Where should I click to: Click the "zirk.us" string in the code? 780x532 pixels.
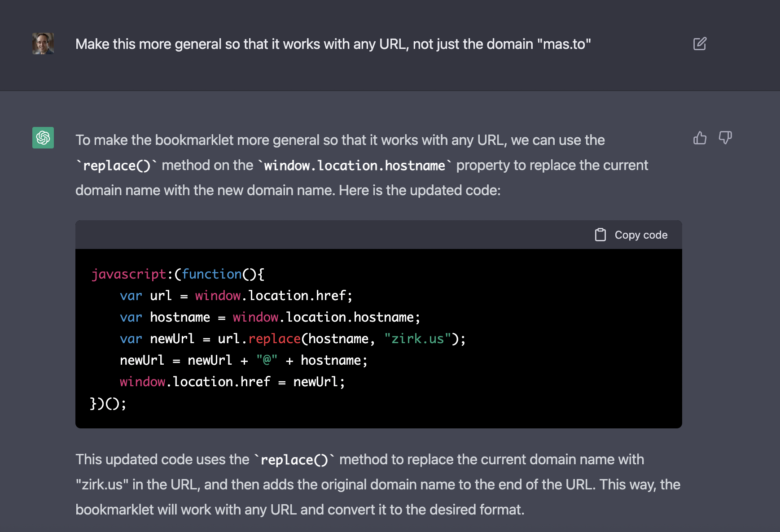(x=417, y=339)
